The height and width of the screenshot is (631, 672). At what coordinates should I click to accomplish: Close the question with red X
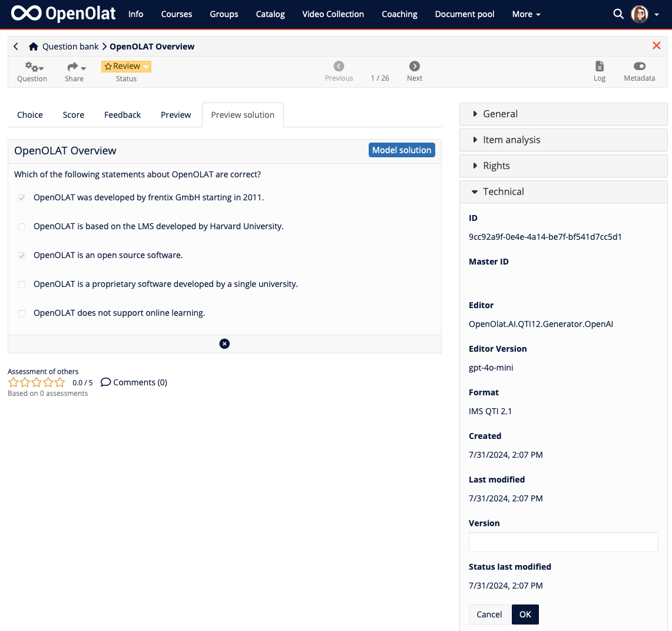656,46
